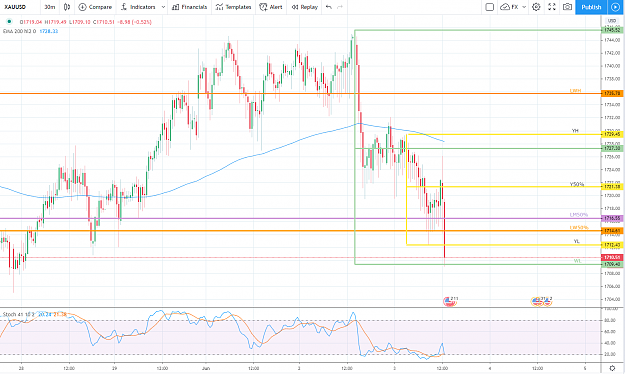Screen dimensions: 625x374
Task: Toggle the green market status dot
Action: (9, 22)
